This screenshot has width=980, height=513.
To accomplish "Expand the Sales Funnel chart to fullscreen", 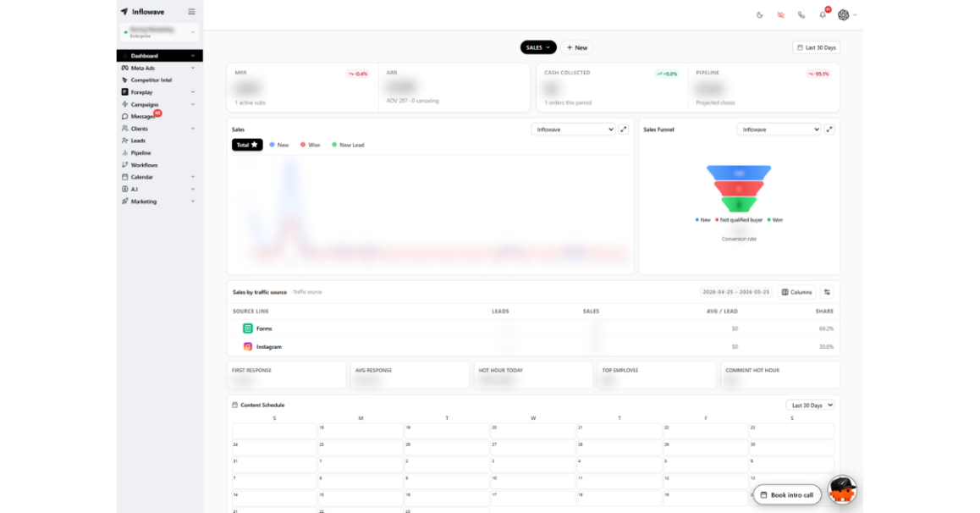I will click(829, 130).
